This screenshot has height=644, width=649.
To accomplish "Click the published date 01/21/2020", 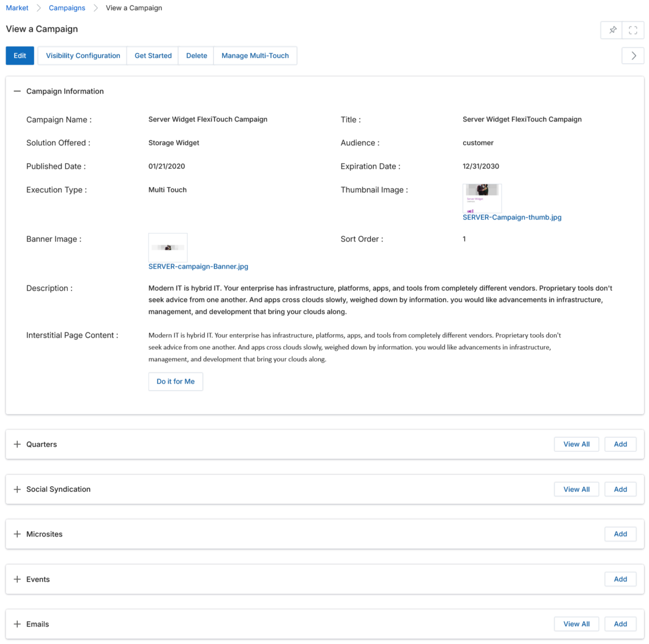I will (167, 166).
